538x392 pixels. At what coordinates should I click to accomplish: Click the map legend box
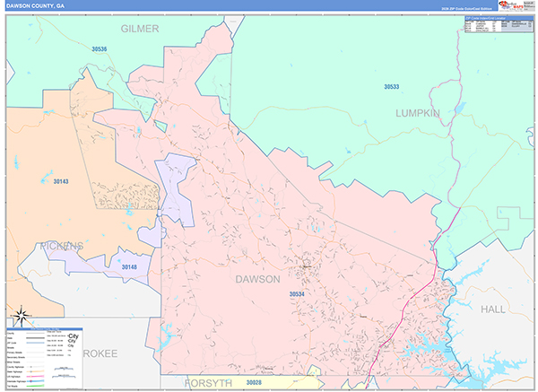45,358
